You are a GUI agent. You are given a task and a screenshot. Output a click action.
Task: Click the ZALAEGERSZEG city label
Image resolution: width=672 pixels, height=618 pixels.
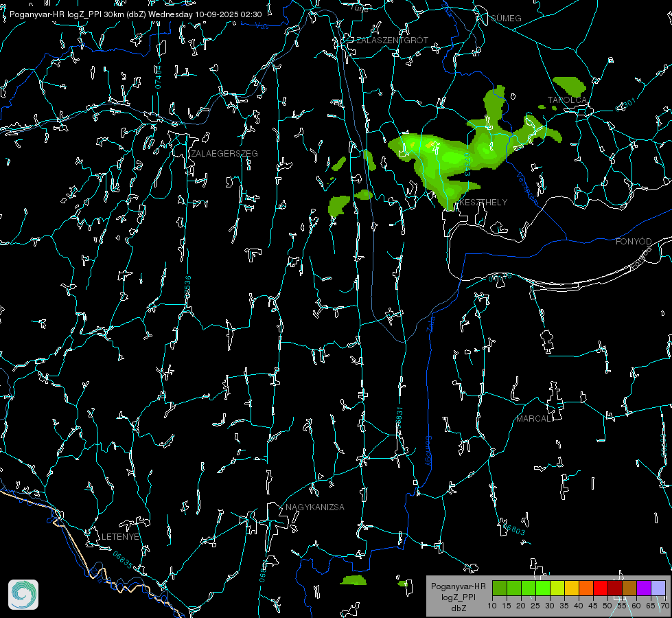[224, 153]
